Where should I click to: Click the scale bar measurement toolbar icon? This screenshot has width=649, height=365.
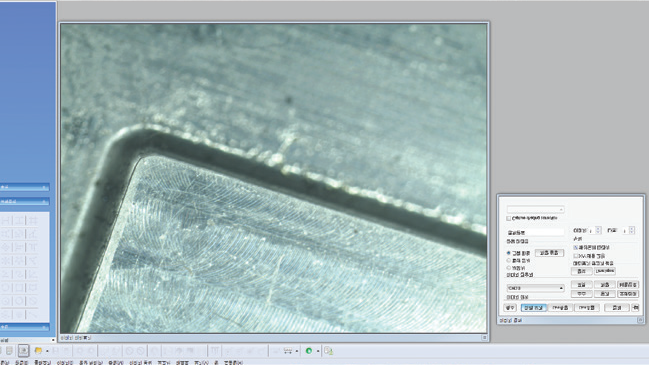[x=288, y=351]
